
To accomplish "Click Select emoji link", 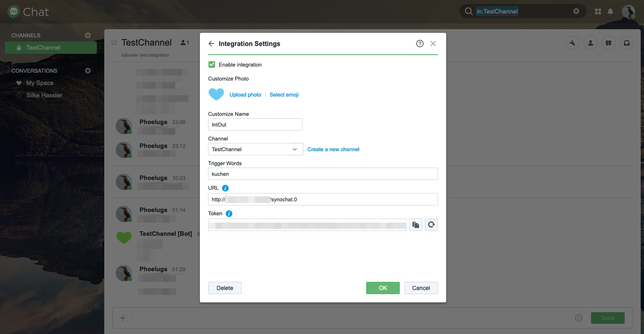I will 284,95.
